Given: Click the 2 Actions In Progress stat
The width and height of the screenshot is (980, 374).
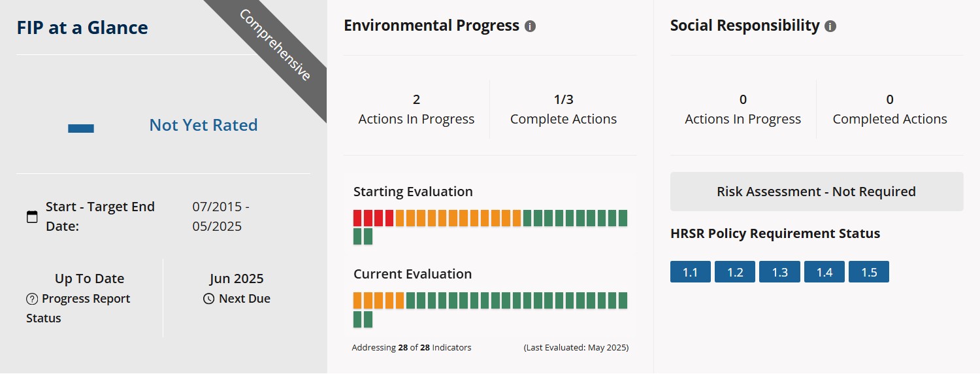Looking at the screenshot, I should [416, 110].
